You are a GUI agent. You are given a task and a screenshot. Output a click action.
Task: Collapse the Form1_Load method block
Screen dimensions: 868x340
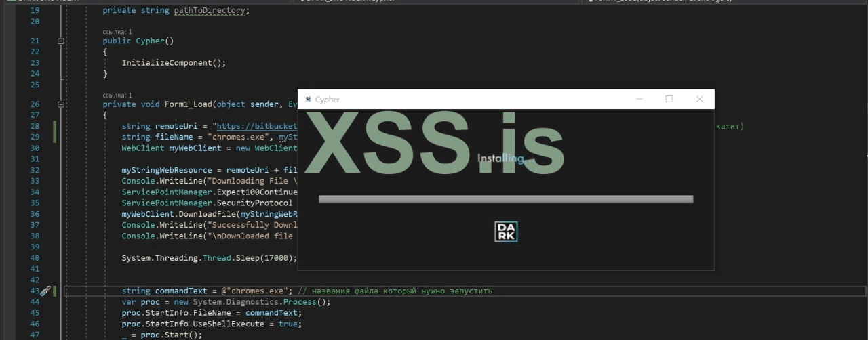61,104
